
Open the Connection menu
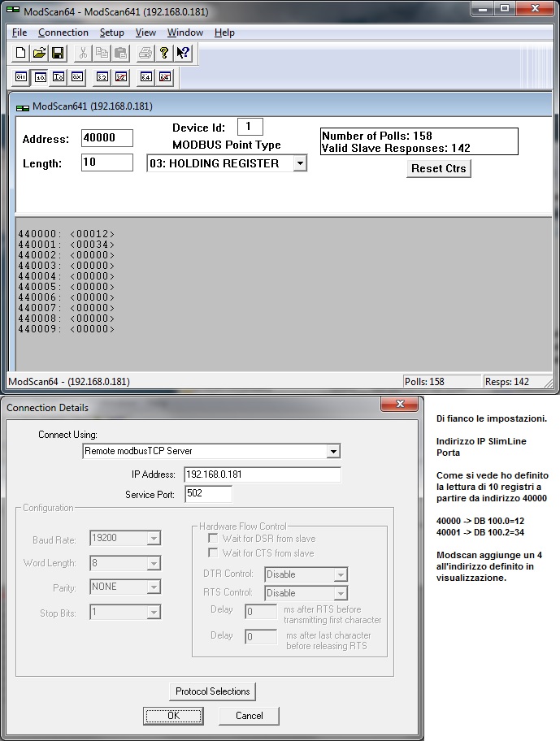pos(63,32)
